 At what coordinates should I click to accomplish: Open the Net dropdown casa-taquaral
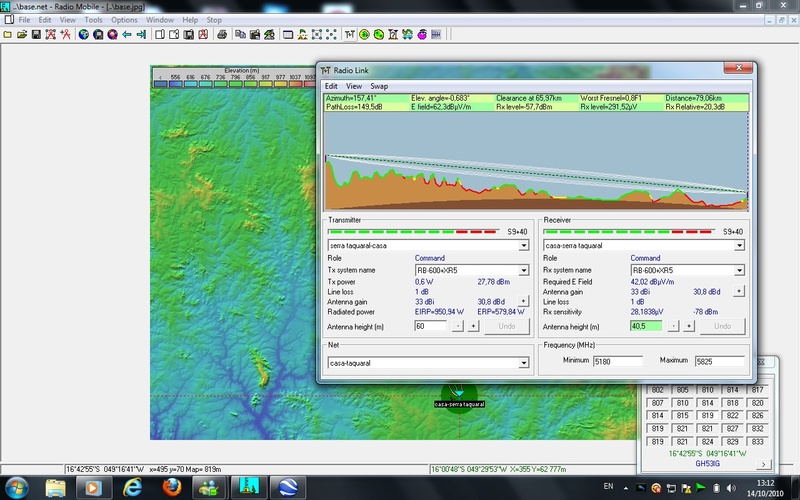point(525,363)
